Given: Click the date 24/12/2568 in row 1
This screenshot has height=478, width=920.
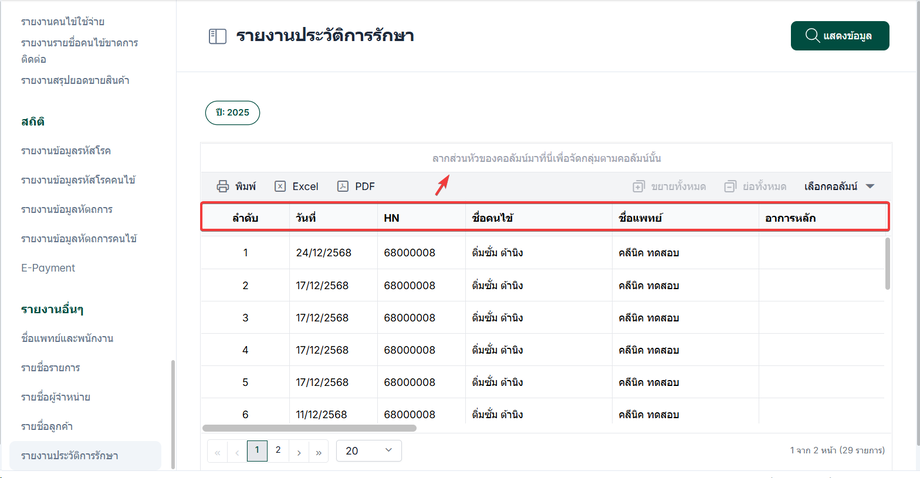Looking at the screenshot, I should [324, 253].
